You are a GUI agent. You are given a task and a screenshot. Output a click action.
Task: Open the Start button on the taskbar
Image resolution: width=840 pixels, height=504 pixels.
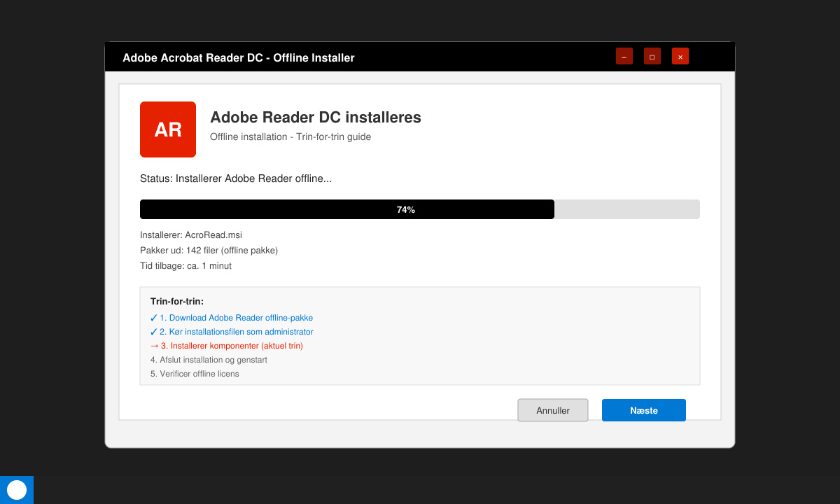17,490
